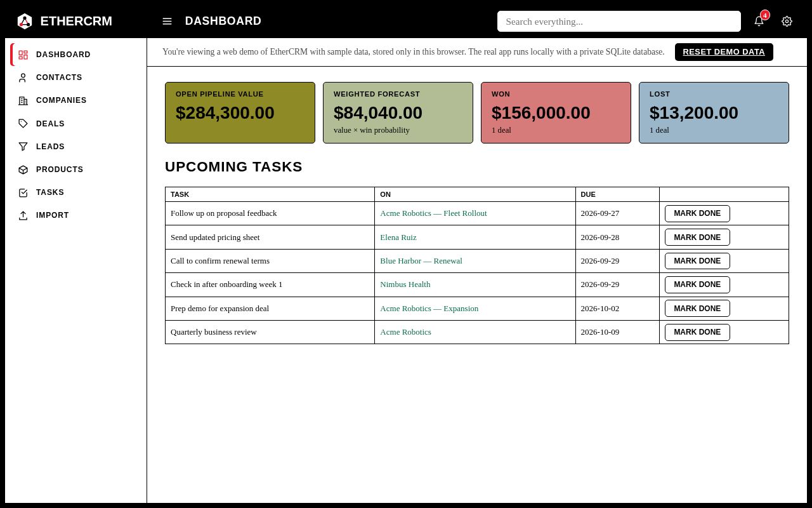Click the Companies building icon
812x508 pixels.
pyautogui.click(x=23, y=100)
